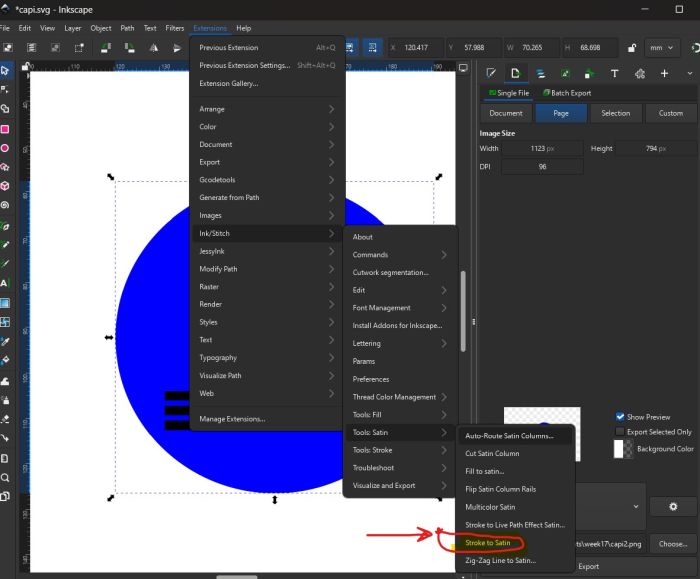Select the Rectangle tool
Viewport: 700px width, 579px height.
coord(5,129)
